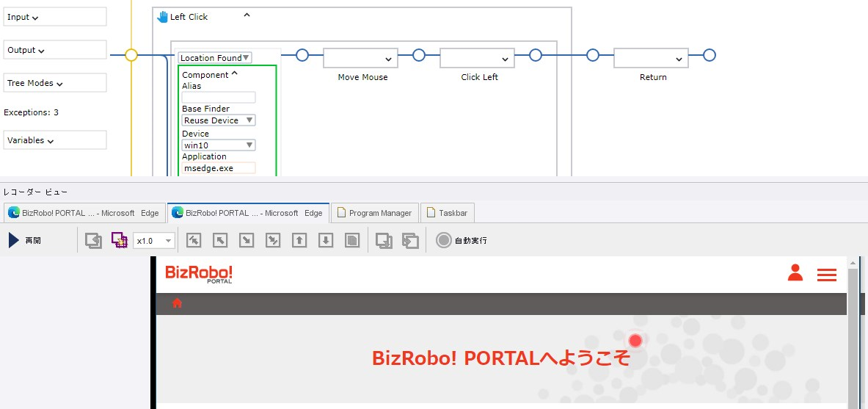Viewport: 868px width, 409px height.
Task: Open the Taskbar tab
Action: (x=448, y=213)
